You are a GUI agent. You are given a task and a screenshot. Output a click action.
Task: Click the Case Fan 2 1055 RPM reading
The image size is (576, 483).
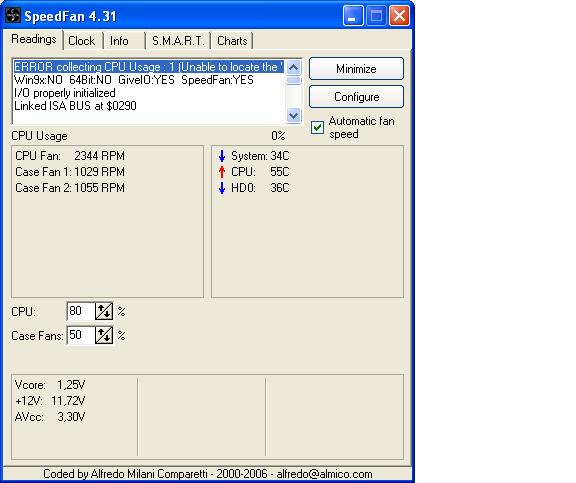tap(70, 188)
